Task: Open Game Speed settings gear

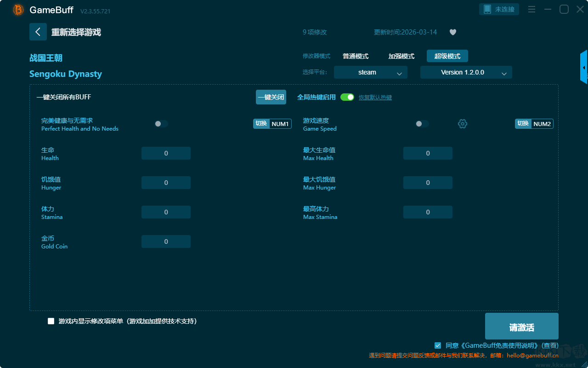Action: (463, 124)
